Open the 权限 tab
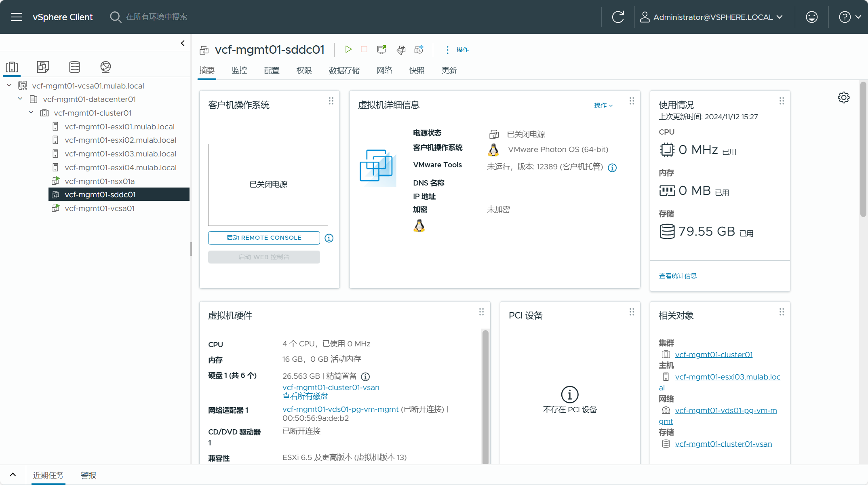 click(x=304, y=70)
